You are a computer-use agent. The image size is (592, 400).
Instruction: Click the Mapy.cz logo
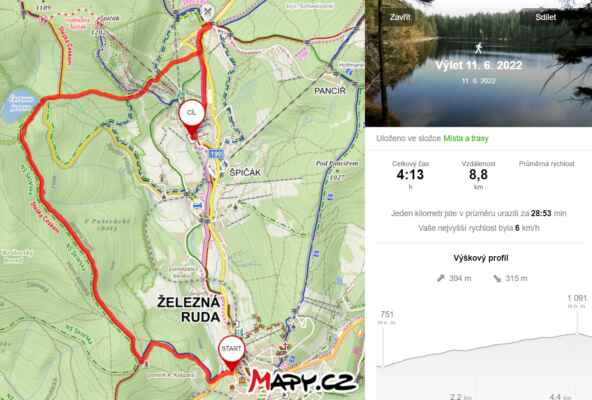301,380
